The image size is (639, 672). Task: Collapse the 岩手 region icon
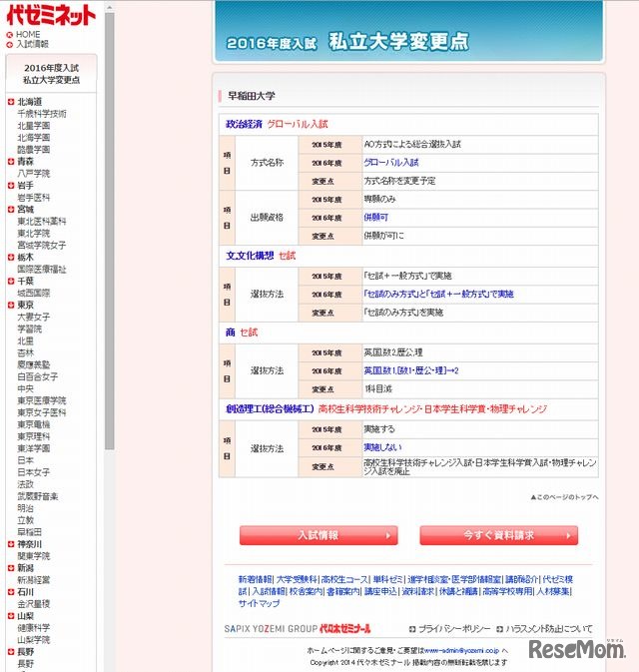[11, 186]
